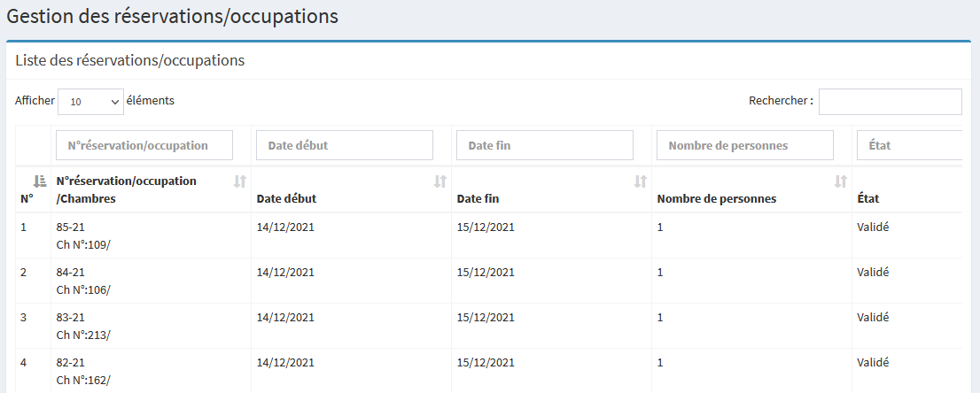Click sort arrows for Date fin column
980x393 pixels.
640,181
